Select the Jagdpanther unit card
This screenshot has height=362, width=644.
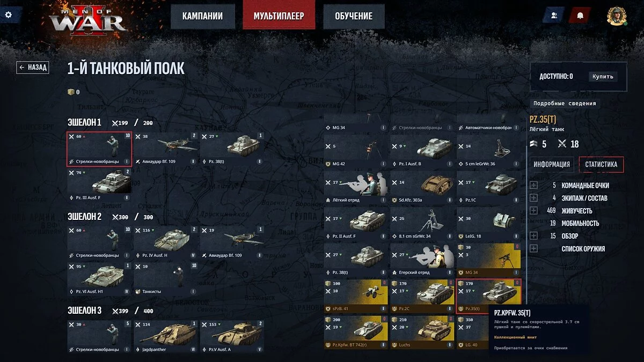point(166,337)
